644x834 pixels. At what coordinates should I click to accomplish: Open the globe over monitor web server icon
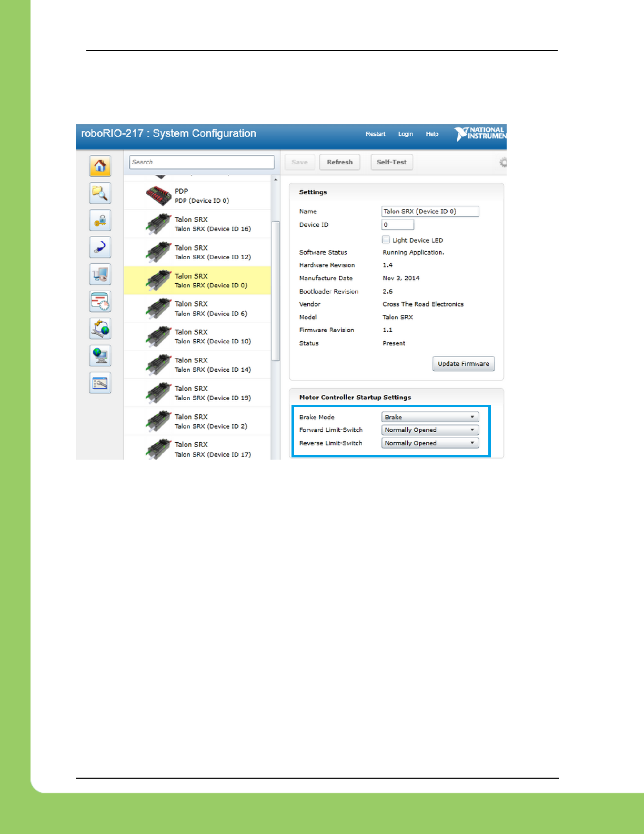click(100, 356)
